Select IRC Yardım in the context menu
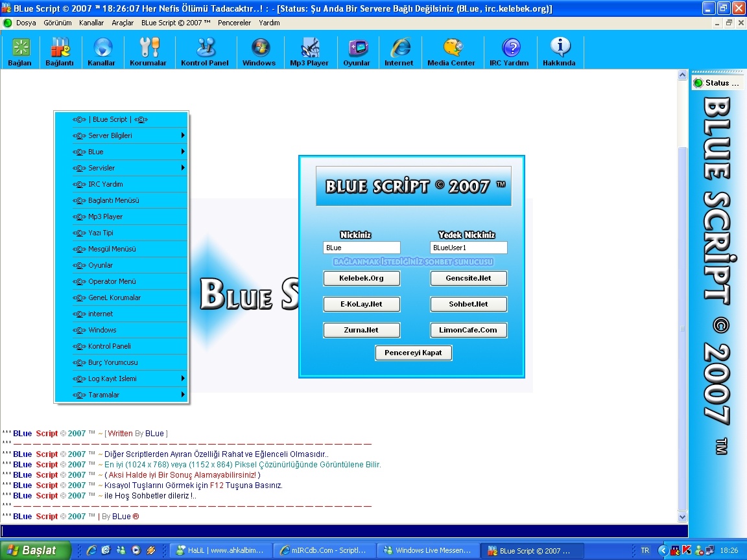The height and width of the screenshot is (560, 747). 121,184
